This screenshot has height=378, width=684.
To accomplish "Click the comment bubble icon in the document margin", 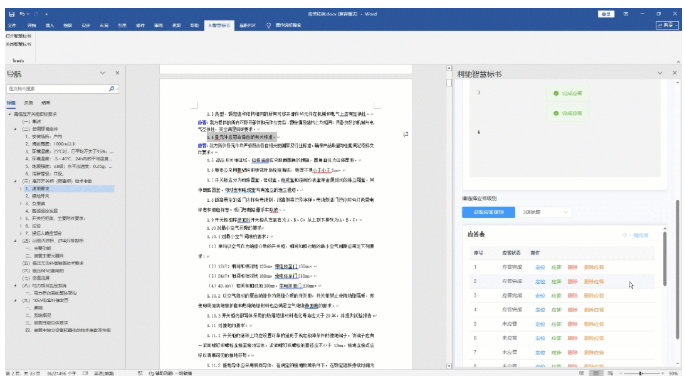I will [406, 134].
